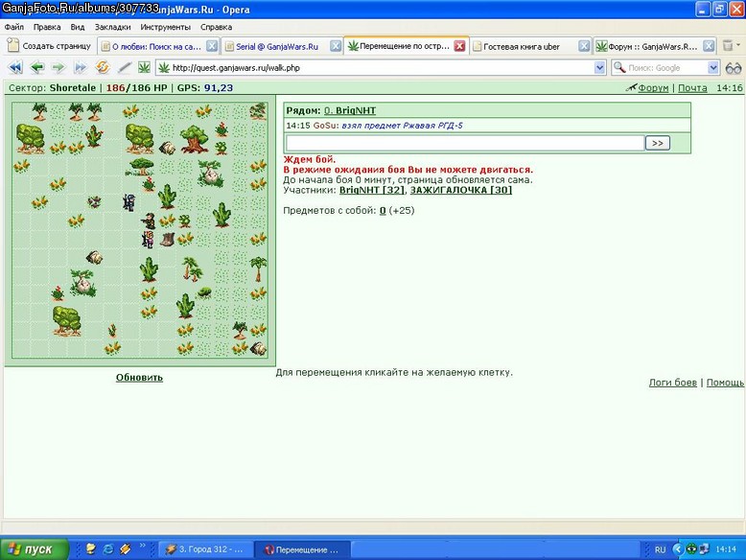Close the 'О любви: Поиск на са...' tab
Image resolution: width=746 pixels, height=560 pixels.
coord(212,46)
